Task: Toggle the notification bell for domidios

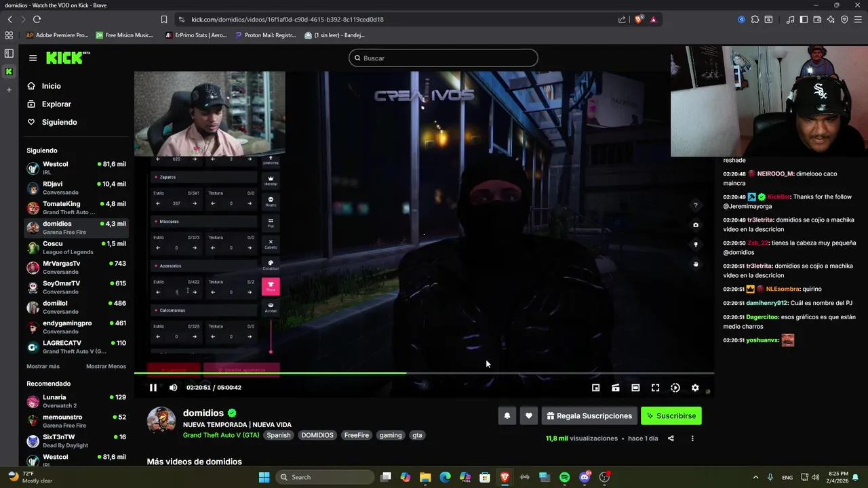Action: pos(507,415)
